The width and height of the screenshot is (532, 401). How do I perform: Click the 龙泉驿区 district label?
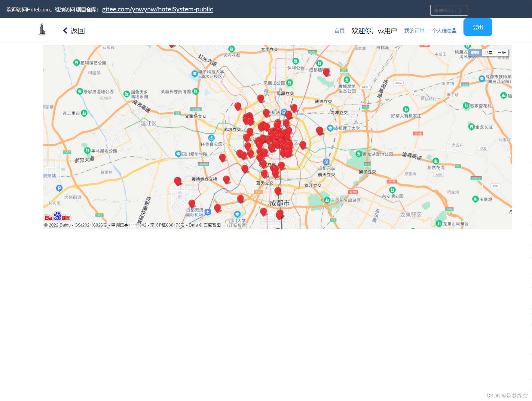411,215
